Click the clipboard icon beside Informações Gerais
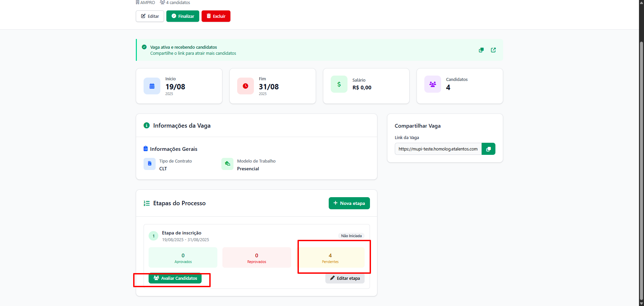Image resolution: width=644 pixels, height=306 pixels. [x=146, y=148]
